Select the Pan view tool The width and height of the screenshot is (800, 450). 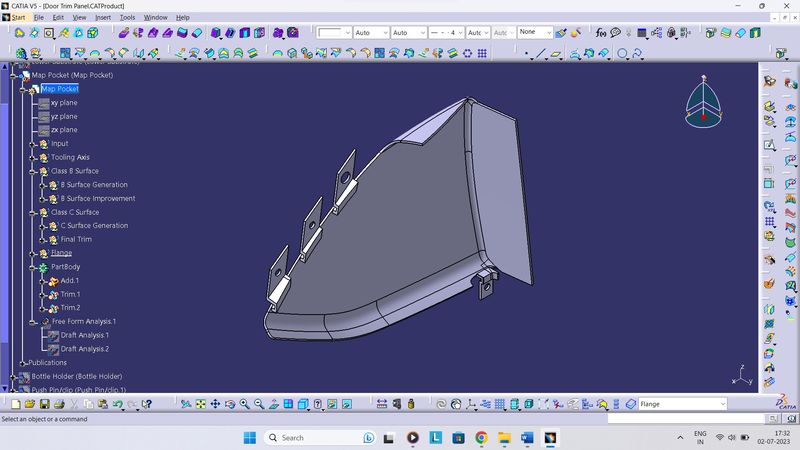(215, 404)
